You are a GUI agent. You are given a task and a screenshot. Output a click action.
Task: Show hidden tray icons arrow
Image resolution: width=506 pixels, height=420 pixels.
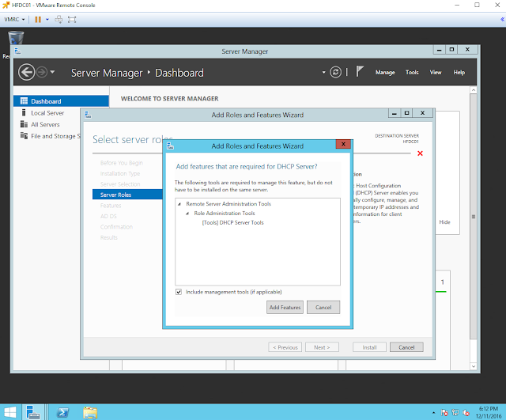coord(433,413)
